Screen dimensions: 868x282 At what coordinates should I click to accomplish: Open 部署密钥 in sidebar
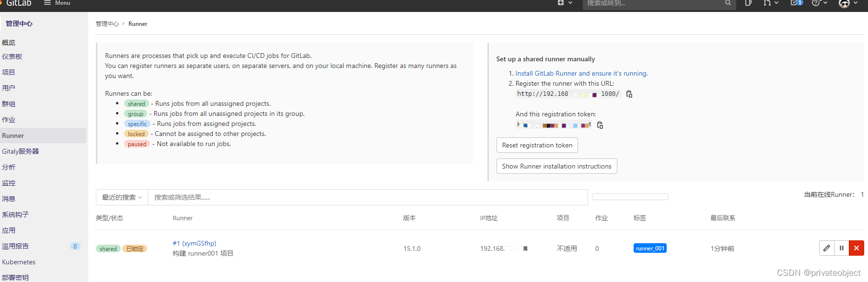pyautogui.click(x=15, y=278)
